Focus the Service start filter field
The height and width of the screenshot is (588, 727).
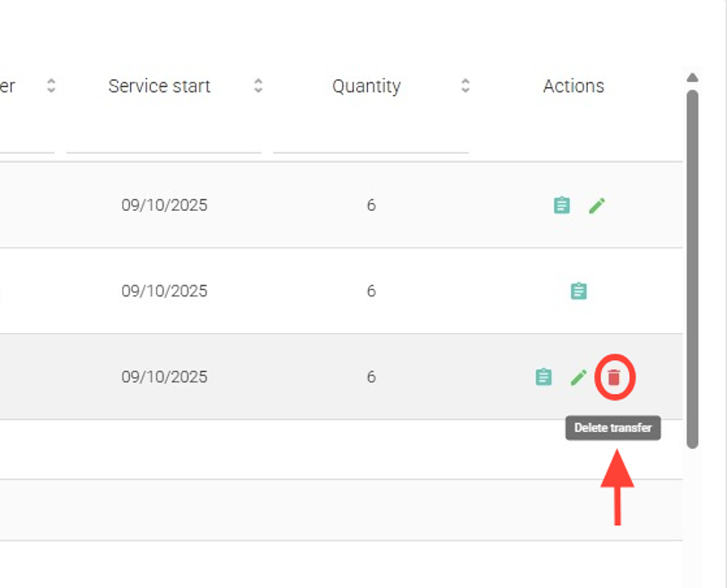pos(163,139)
